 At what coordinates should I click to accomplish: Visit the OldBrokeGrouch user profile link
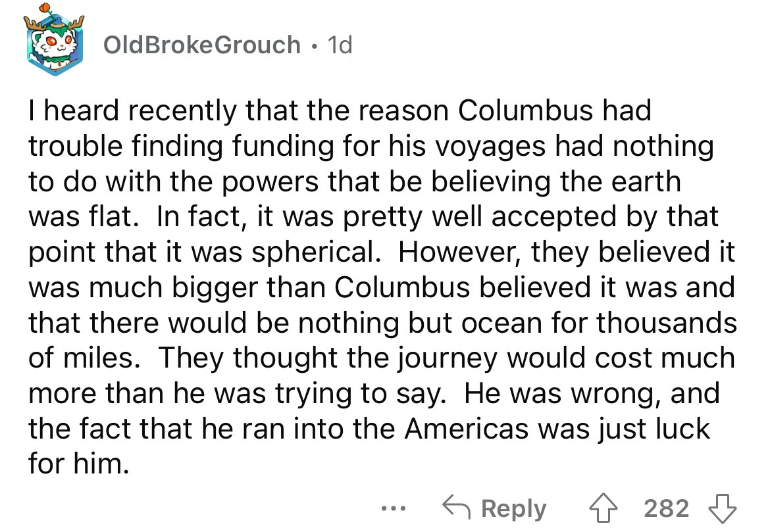coord(202,45)
